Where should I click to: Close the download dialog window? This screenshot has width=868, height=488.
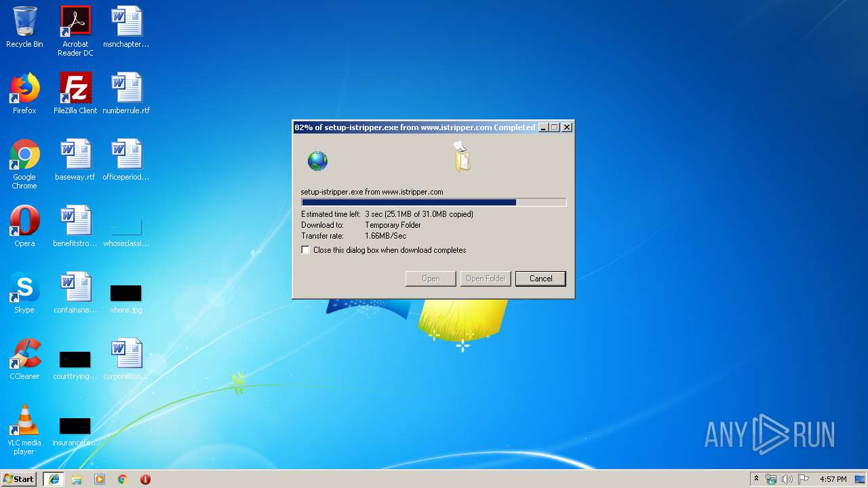tap(567, 127)
